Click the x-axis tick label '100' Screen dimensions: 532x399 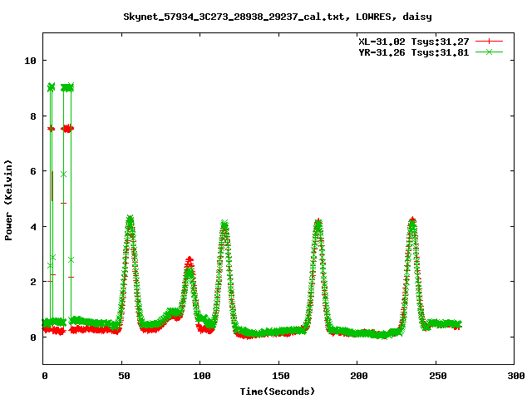[x=201, y=376]
